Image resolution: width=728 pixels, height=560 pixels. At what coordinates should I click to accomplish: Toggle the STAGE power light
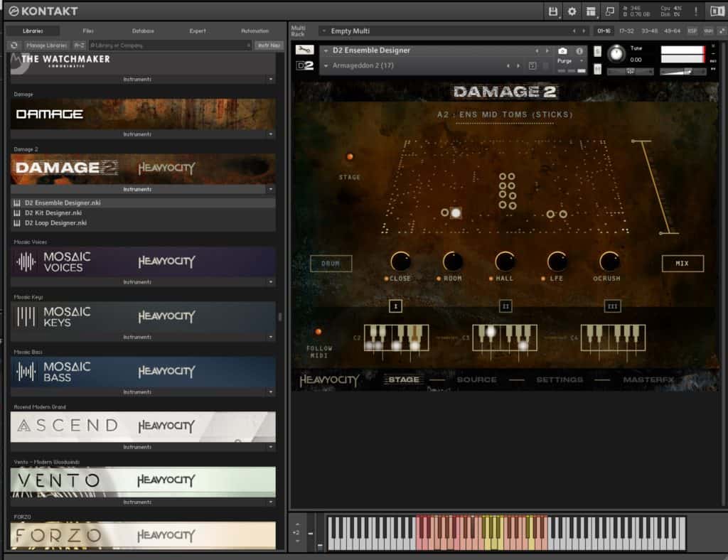350,157
